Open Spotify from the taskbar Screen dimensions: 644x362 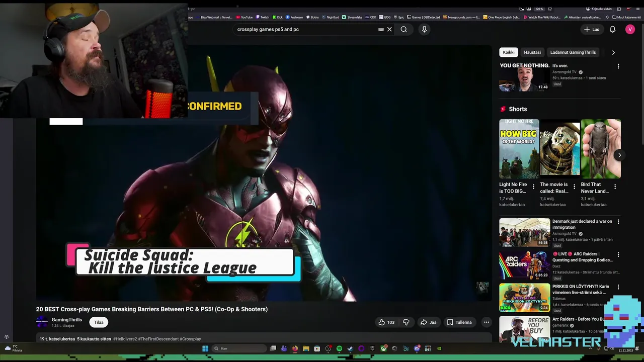[339, 348]
